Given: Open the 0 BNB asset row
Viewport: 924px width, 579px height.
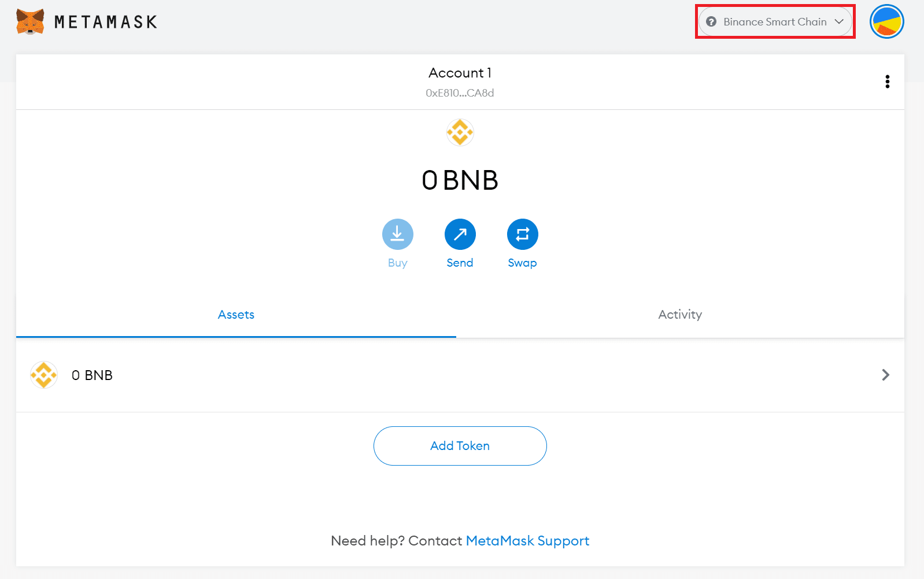Looking at the screenshot, I should [460, 375].
